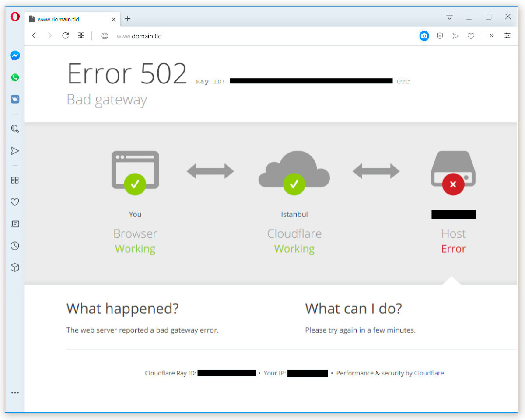
Task: Open a new tab with plus button
Action: pos(128,19)
